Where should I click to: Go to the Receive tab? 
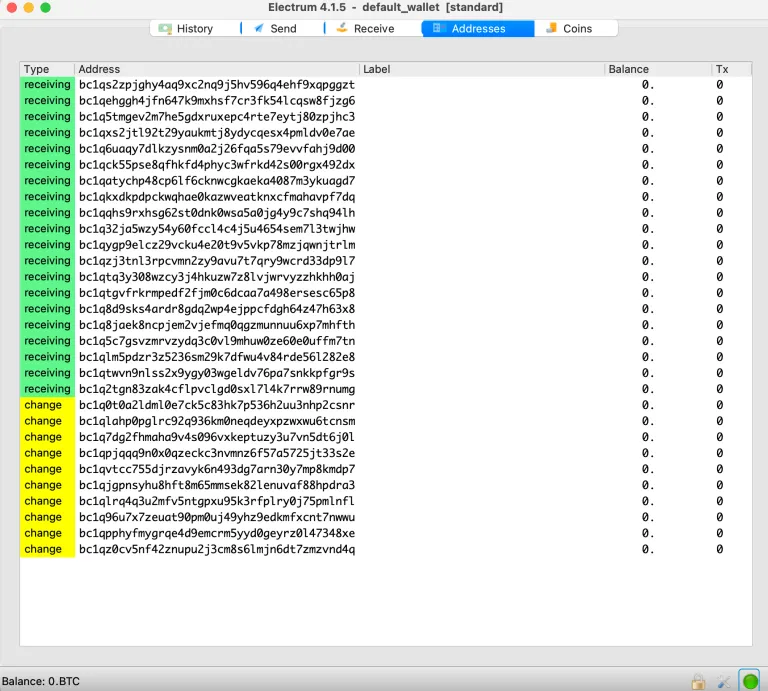[x=373, y=28]
